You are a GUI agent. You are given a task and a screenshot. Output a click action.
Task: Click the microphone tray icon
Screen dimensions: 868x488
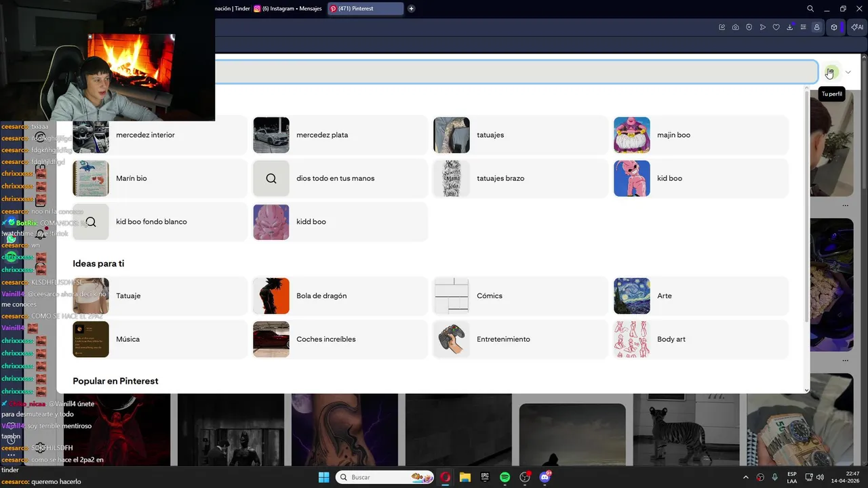pyautogui.click(x=775, y=477)
